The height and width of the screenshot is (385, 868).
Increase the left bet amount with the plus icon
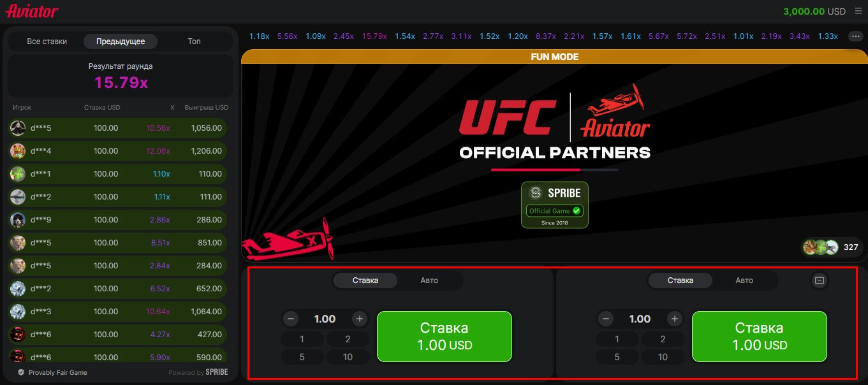[x=360, y=319]
